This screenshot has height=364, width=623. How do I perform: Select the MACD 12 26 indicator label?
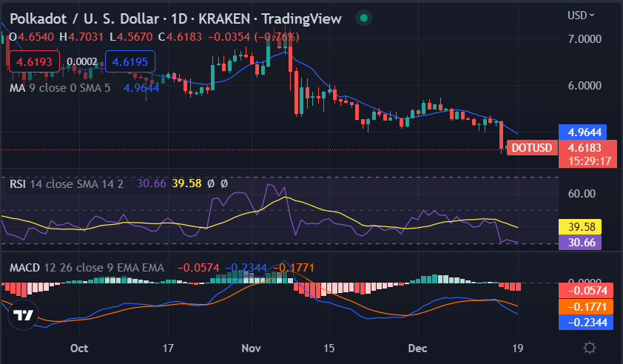click(x=87, y=268)
